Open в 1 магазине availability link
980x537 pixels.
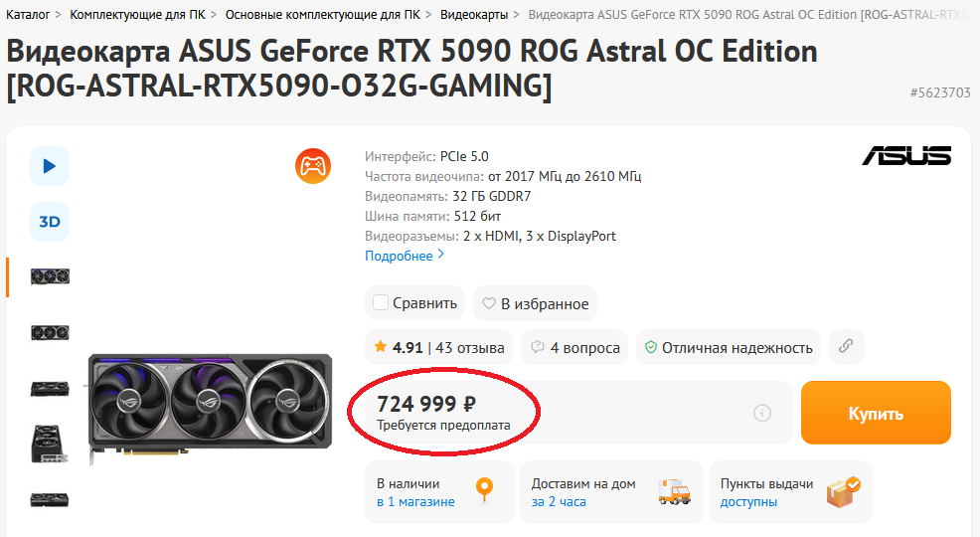(x=415, y=501)
